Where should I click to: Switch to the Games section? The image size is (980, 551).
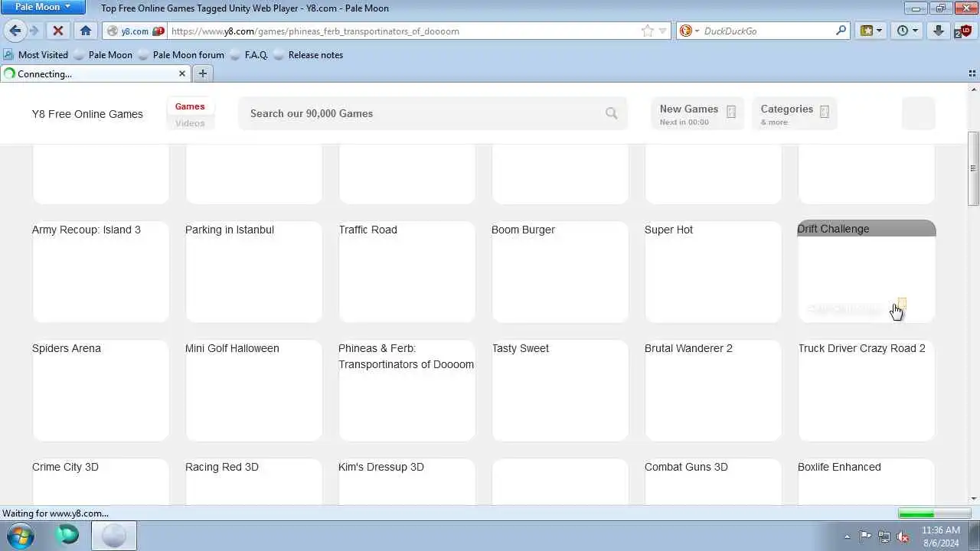tap(190, 106)
